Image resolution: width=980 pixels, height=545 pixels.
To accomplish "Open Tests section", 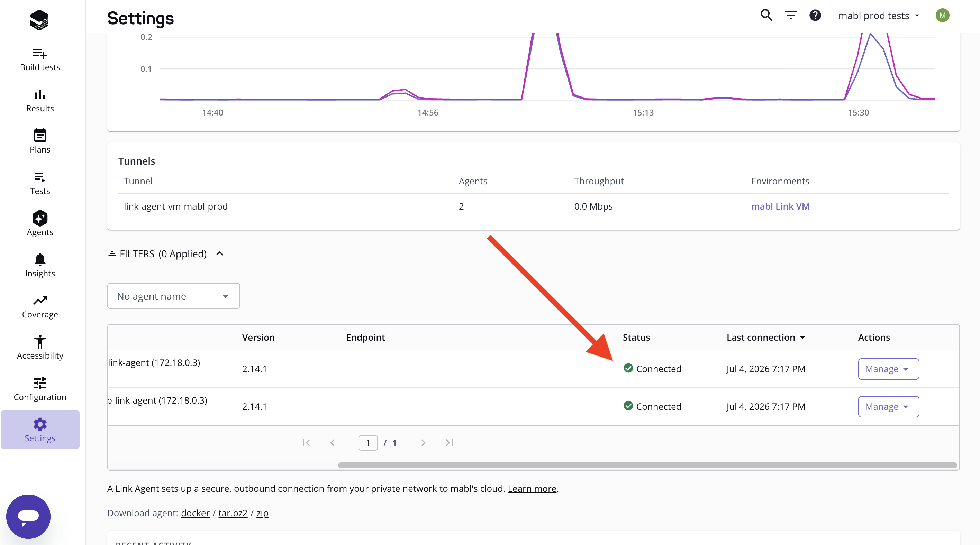I will [40, 183].
